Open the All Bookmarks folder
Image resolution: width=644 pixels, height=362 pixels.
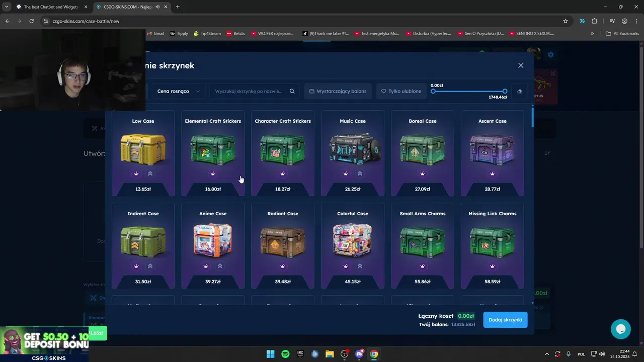click(622, 34)
